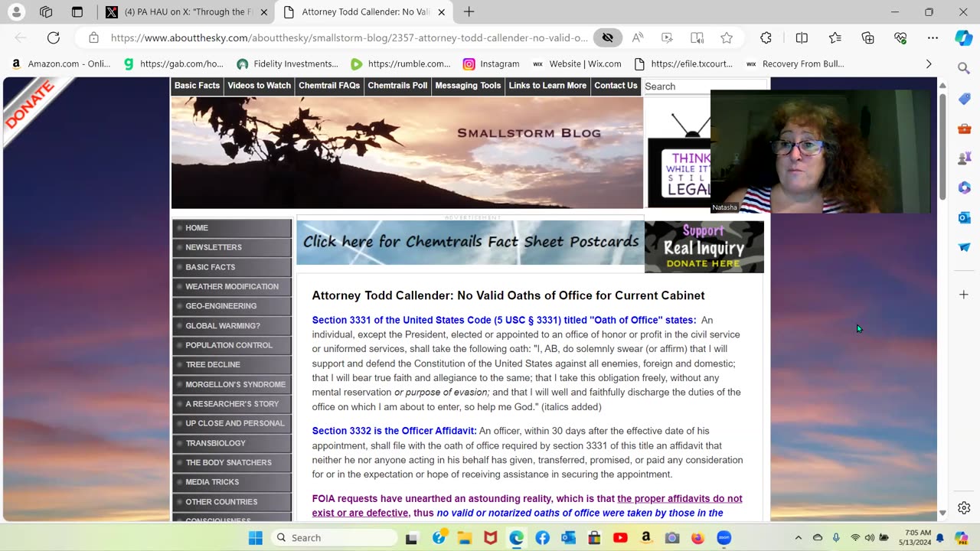Viewport: 980px width, 551px height.
Task: Open MORGELLON'S SYNDROME sidebar item
Action: click(232, 384)
